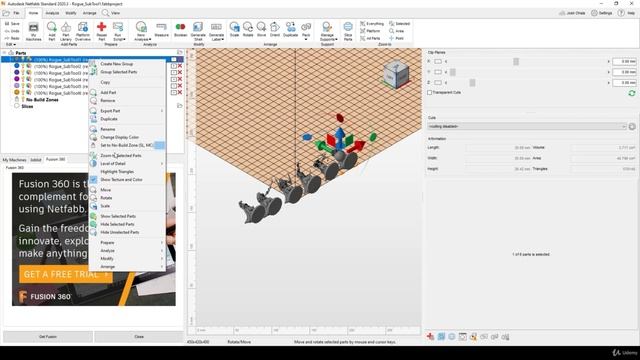The image size is (640, 360).
Task: Switch to the Arrange ribbon tab
Action: point(89,13)
